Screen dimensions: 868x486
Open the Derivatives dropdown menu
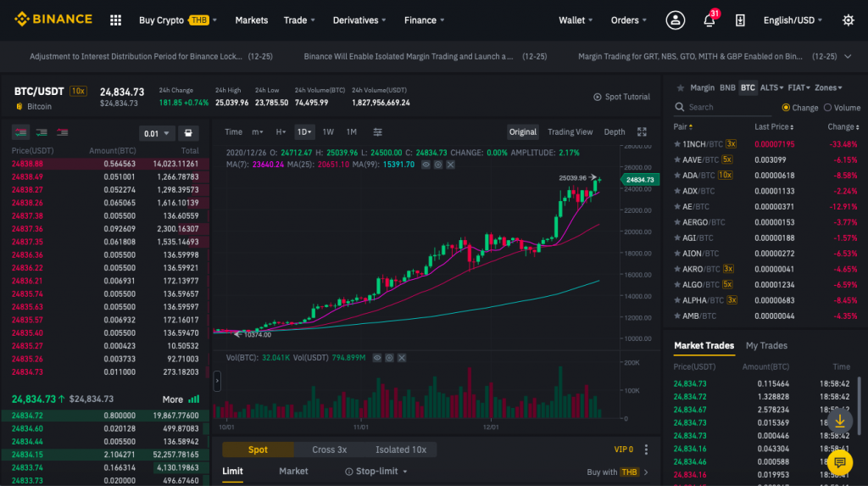coord(359,20)
